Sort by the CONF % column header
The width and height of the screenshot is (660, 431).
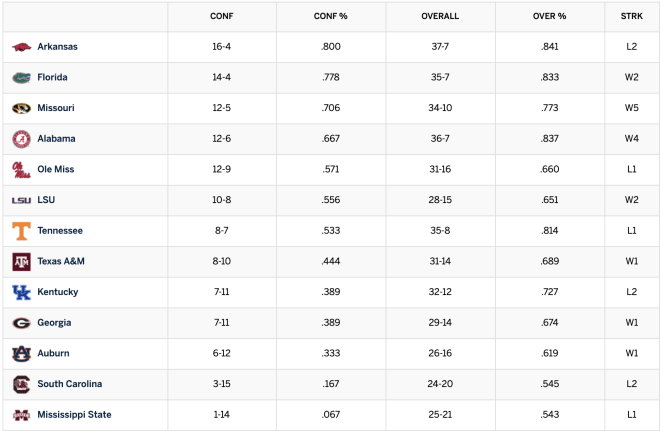click(330, 16)
